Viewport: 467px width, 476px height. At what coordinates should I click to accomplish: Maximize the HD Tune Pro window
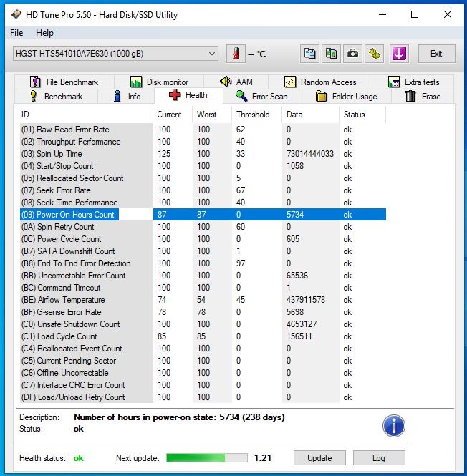tap(415, 14)
